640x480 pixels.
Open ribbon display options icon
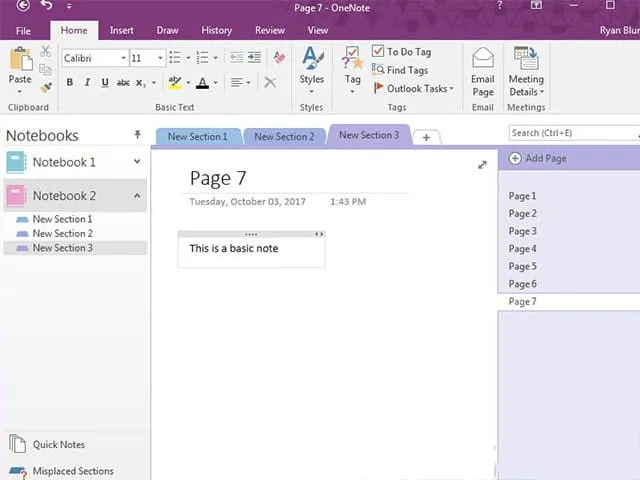[x=536, y=5]
